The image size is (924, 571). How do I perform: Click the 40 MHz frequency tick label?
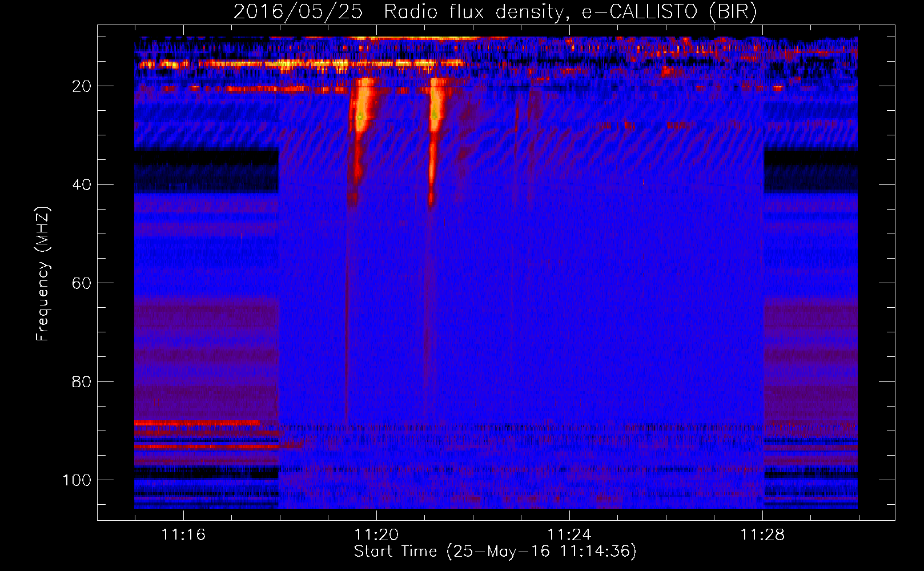pos(82,185)
